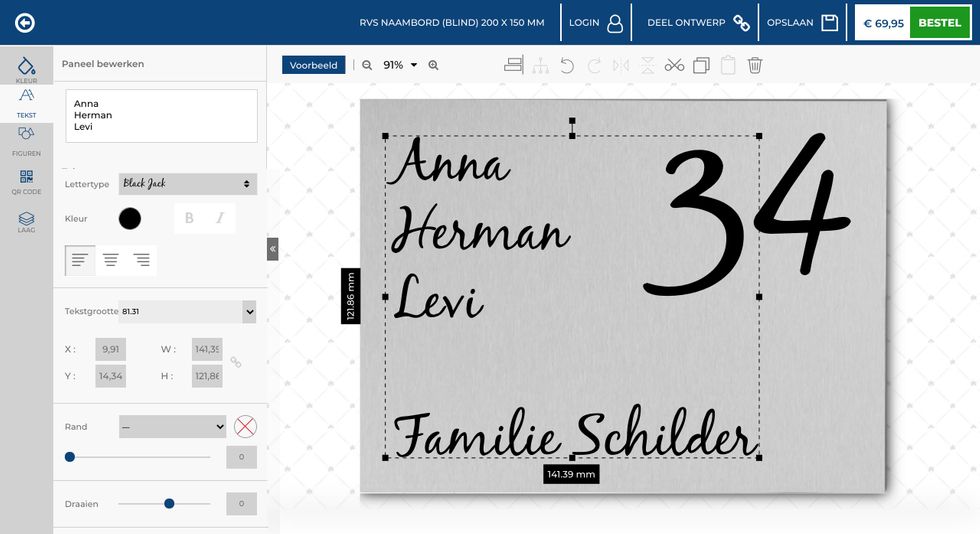This screenshot has width=980, height=534.
Task: Switch to the QR Code tab
Action: [26, 181]
